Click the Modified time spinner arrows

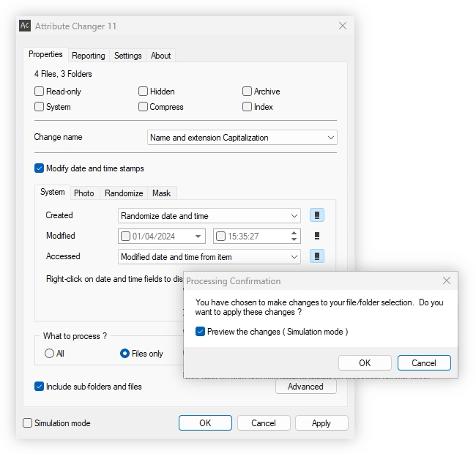click(x=294, y=236)
